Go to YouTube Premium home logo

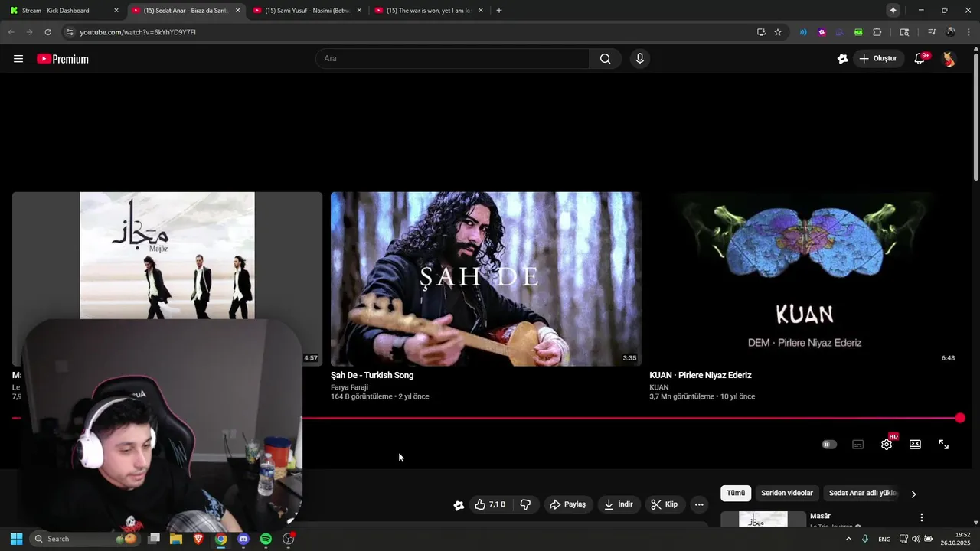point(63,59)
